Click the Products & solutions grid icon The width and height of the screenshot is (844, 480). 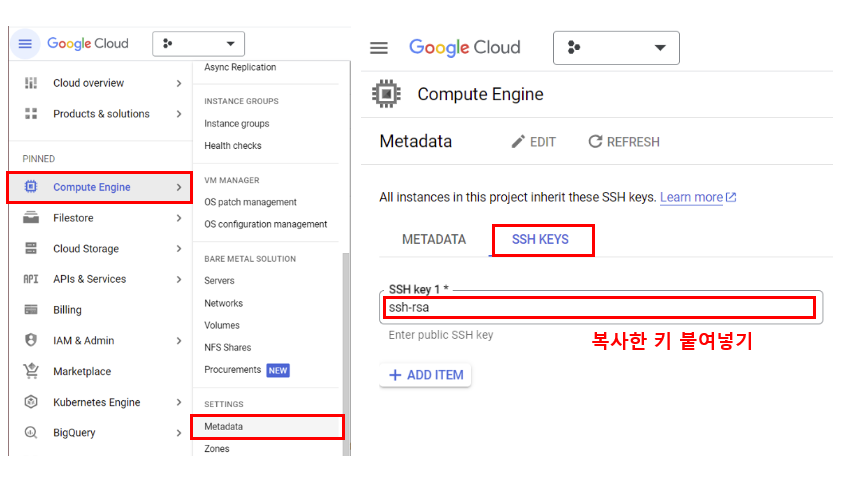tap(31, 114)
